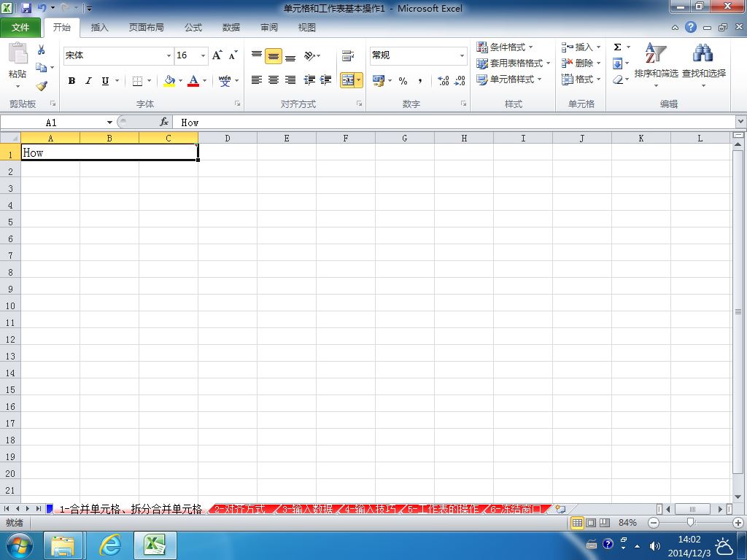The width and height of the screenshot is (747, 560).
Task: Click accounting number format icon
Action: pos(379,81)
